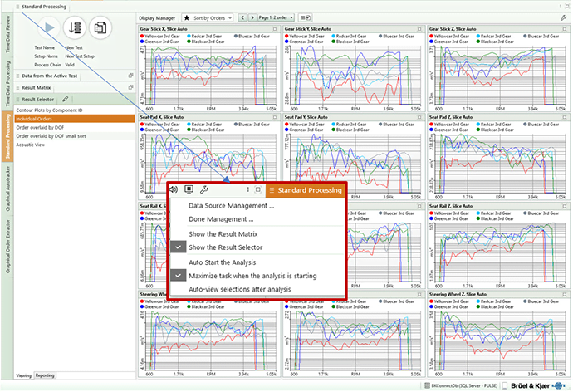
Task: Maximize the Seat Pad Z plot
Action: coord(565,117)
